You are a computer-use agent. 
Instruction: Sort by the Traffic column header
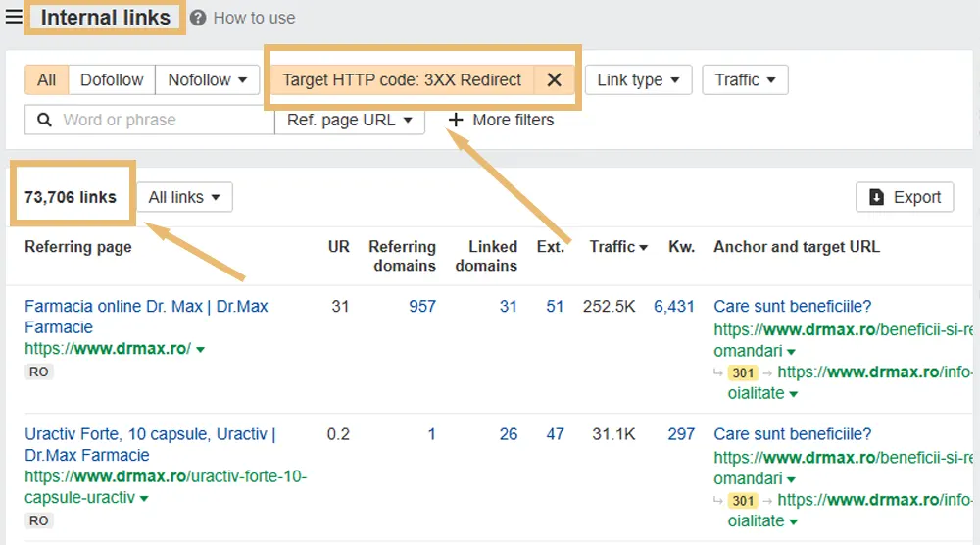617,247
